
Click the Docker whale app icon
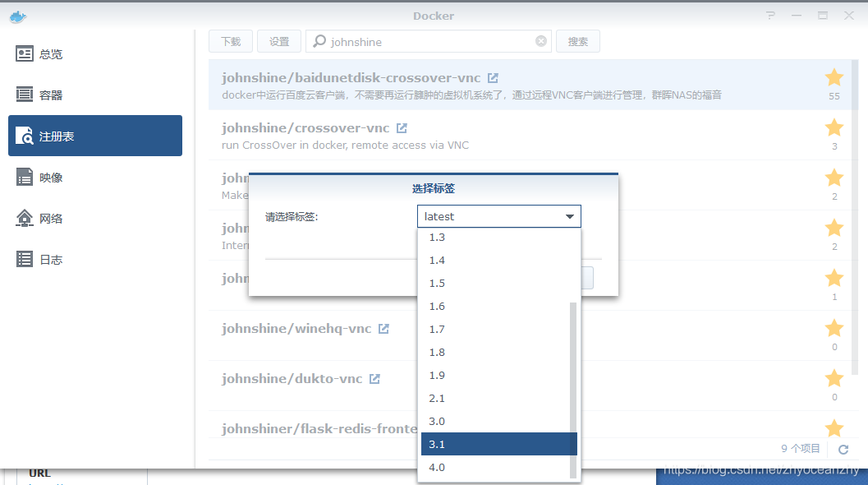(18, 16)
